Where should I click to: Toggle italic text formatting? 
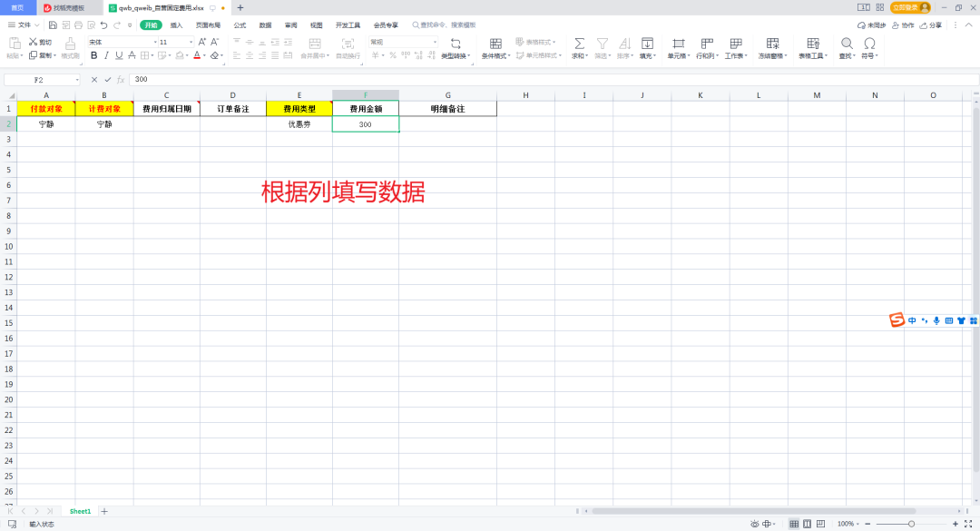pos(106,55)
